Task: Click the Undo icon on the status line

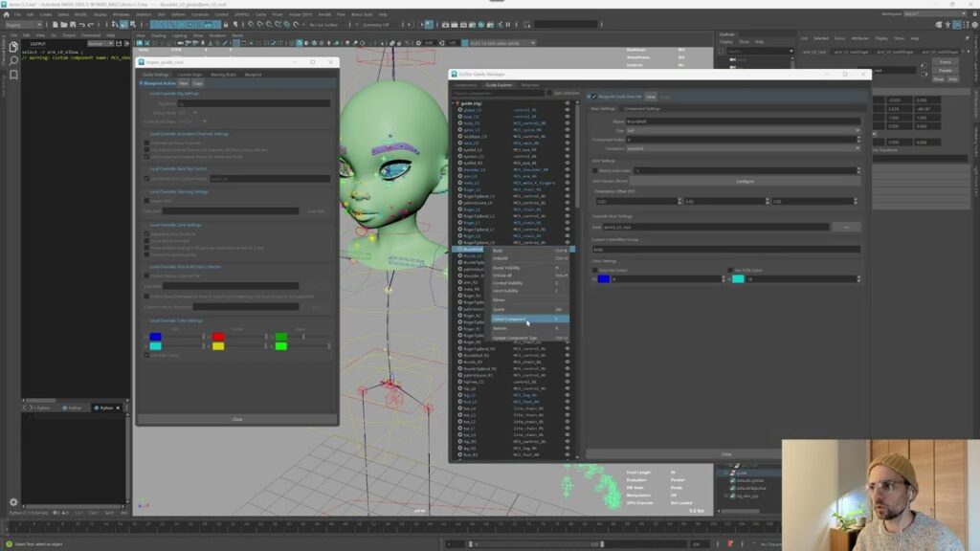Action: [81, 28]
